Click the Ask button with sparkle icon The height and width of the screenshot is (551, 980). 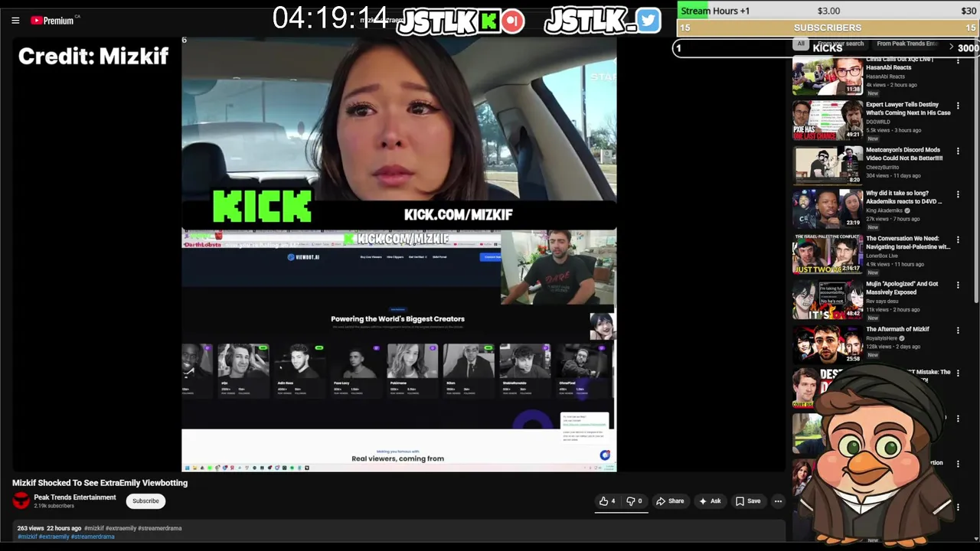pyautogui.click(x=710, y=501)
